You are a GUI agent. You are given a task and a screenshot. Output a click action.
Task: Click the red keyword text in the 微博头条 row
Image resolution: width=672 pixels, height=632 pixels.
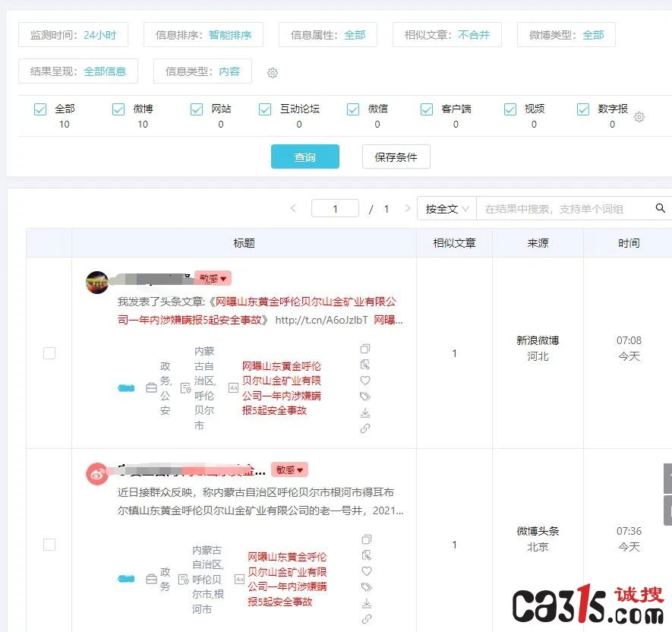(287, 580)
